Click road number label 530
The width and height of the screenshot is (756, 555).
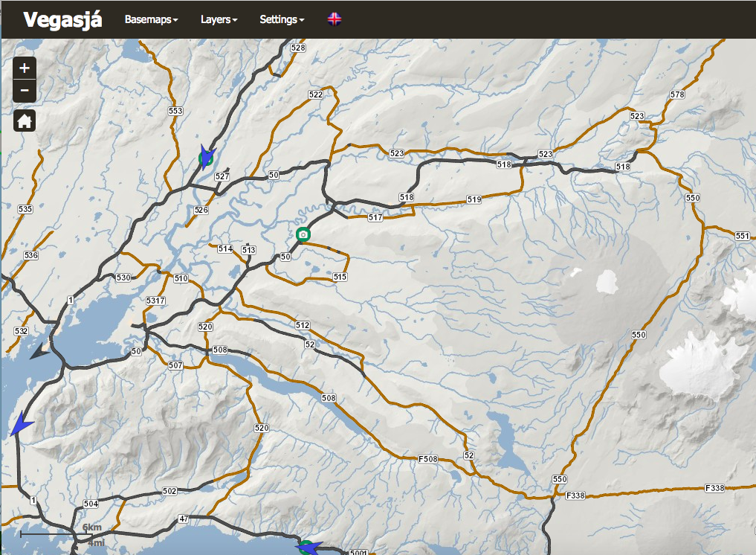pyautogui.click(x=123, y=277)
